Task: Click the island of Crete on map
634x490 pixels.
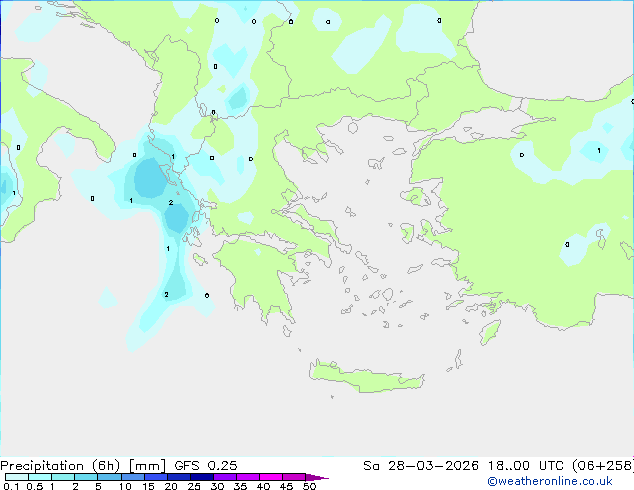Action: [366, 377]
